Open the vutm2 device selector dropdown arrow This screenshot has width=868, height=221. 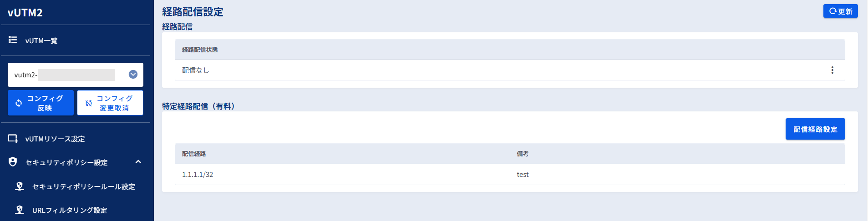point(133,75)
